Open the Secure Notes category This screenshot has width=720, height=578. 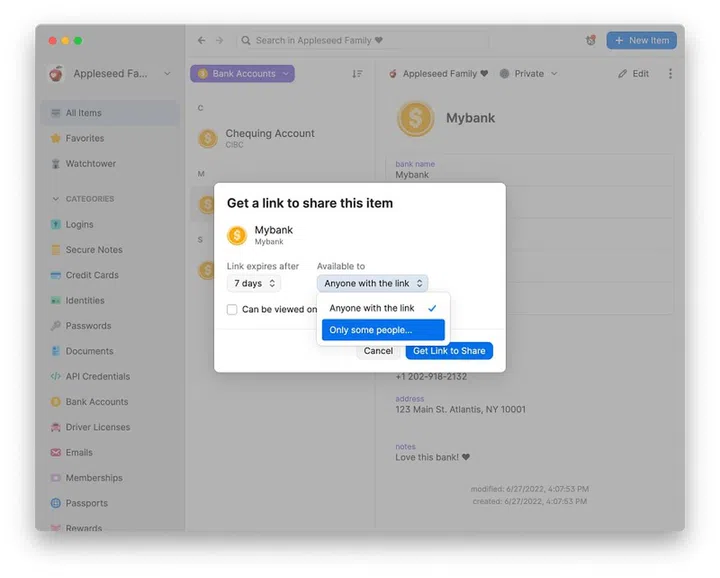[109, 250]
